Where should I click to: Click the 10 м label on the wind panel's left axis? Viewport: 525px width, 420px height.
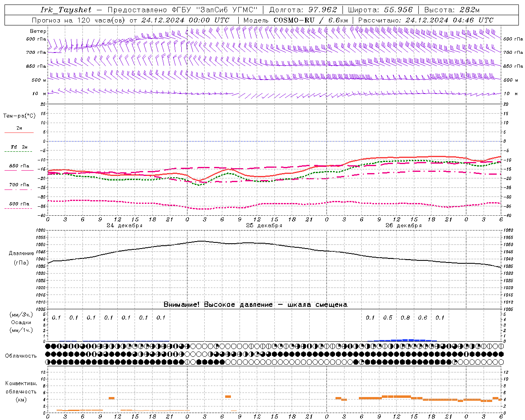39,94
